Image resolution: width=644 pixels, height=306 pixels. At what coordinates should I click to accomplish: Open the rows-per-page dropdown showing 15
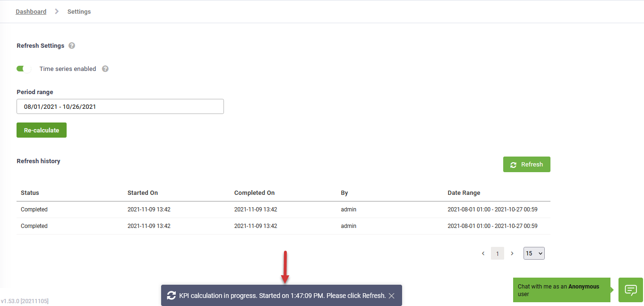[x=534, y=254]
